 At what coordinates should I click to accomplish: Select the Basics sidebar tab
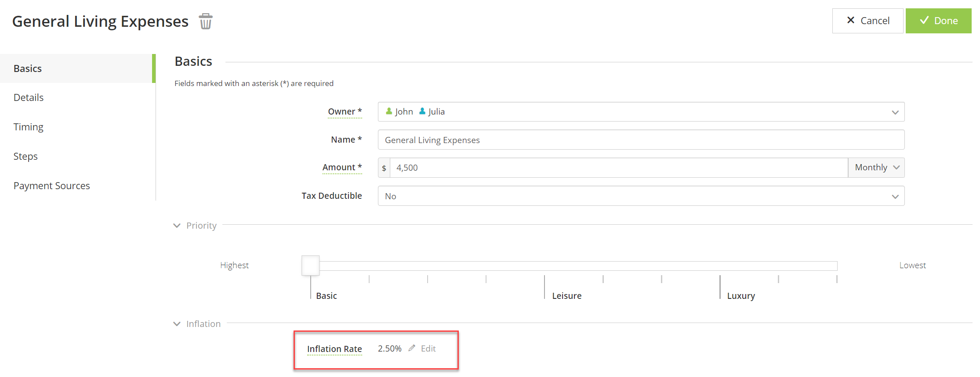[x=77, y=68]
